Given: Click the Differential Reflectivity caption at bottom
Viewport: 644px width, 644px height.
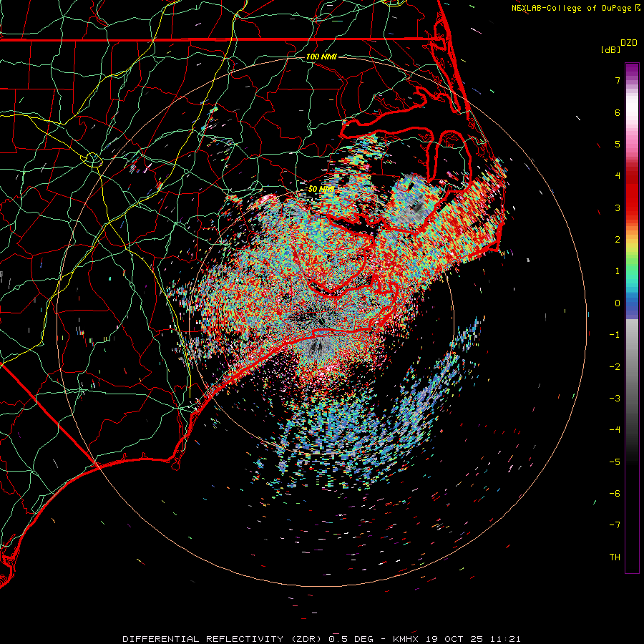Looking at the screenshot, I should tap(321, 639).
